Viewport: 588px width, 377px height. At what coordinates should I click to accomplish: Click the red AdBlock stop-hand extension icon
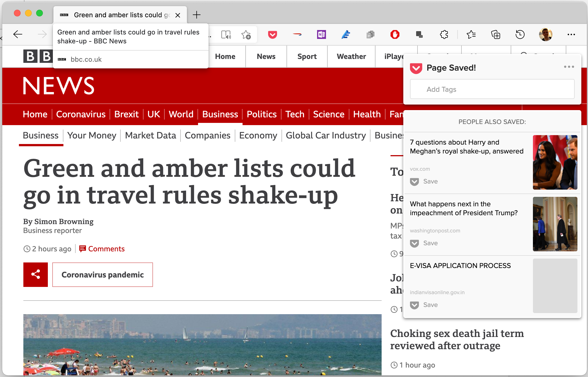pyautogui.click(x=395, y=35)
